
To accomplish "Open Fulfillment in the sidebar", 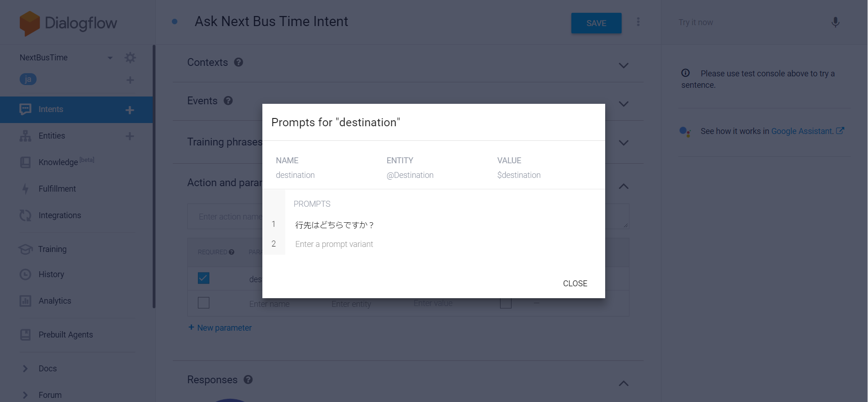I will point(57,189).
